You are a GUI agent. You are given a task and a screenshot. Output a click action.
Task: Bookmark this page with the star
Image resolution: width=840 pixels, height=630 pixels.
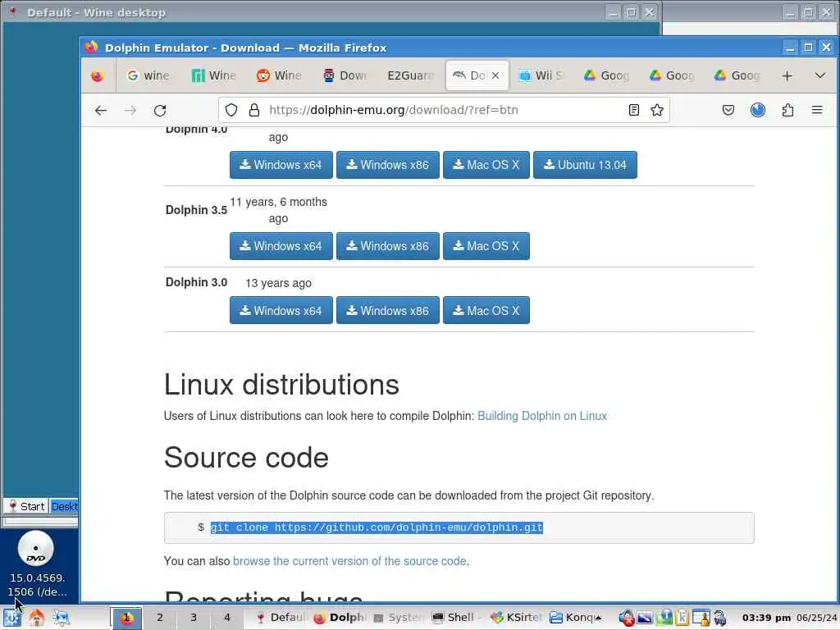tap(657, 111)
